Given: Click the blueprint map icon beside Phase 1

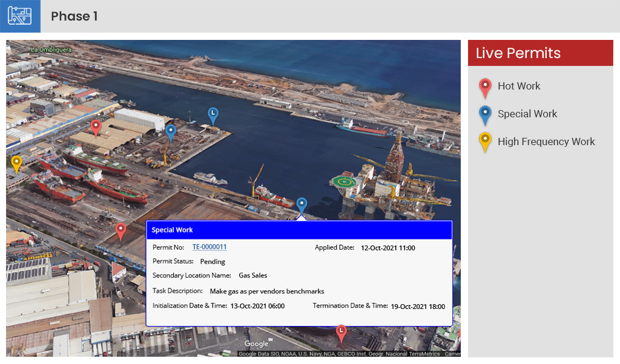Looking at the screenshot, I should click(x=20, y=16).
